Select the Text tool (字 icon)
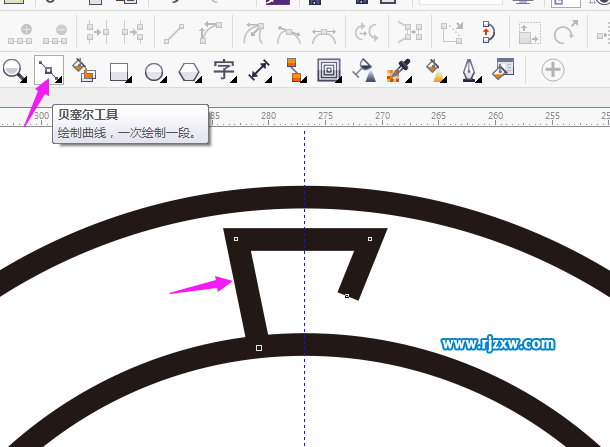Screen dimensions: 610x447 pyautogui.click(x=225, y=71)
